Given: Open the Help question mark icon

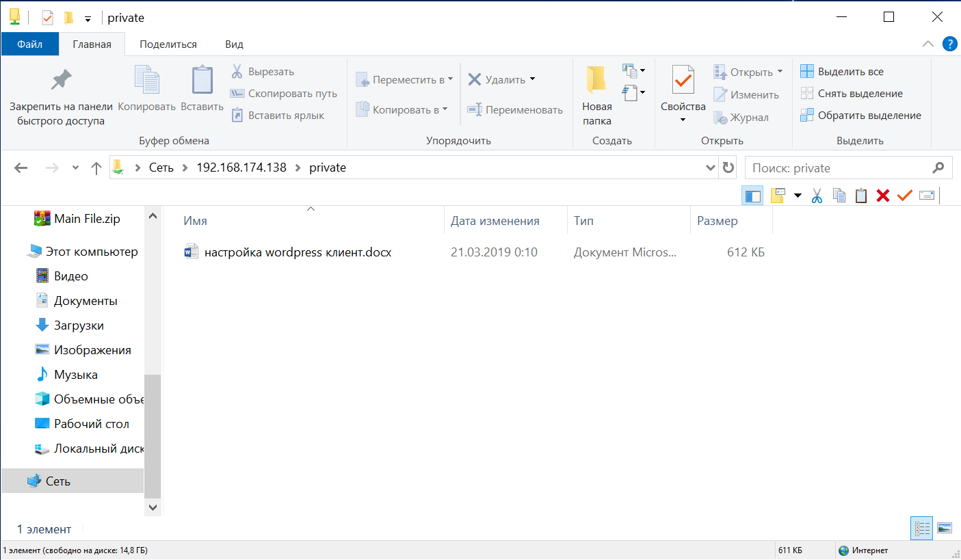Looking at the screenshot, I should tap(949, 44).
